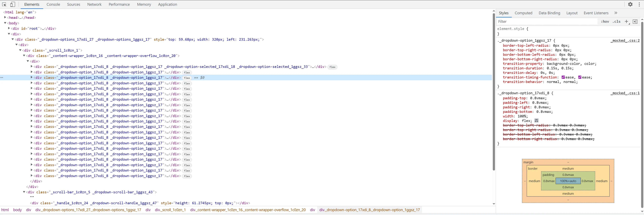
Task: Click the body breadcrumb
Action: [x=17, y=210]
